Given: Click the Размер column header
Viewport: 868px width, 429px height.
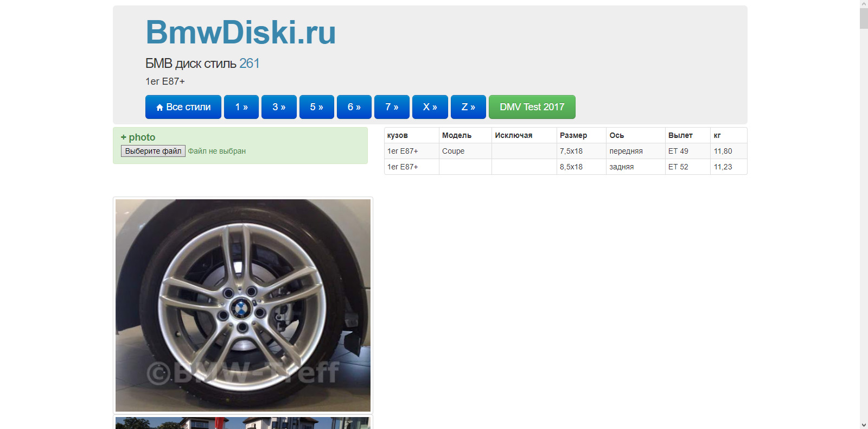Looking at the screenshot, I should pos(573,135).
